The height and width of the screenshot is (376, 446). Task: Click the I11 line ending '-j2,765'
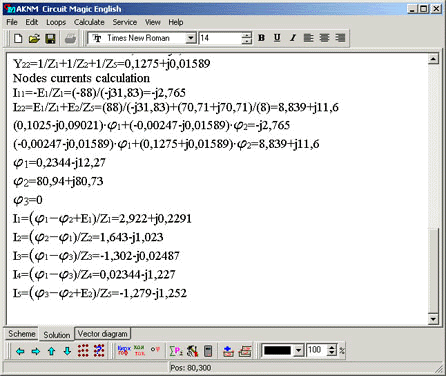click(99, 93)
